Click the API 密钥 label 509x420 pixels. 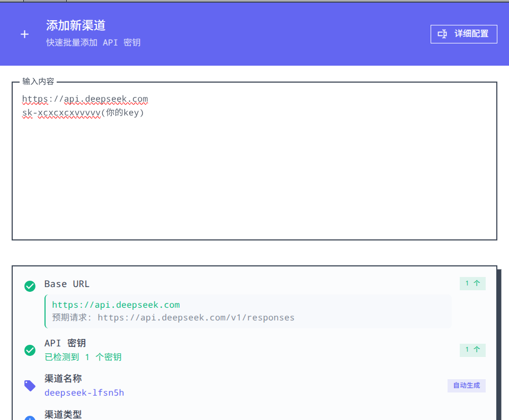[65, 343]
